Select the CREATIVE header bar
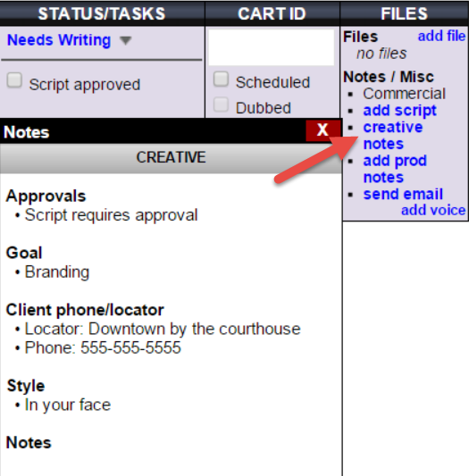Image resolution: width=469 pixels, height=476 pixels. coord(171,158)
